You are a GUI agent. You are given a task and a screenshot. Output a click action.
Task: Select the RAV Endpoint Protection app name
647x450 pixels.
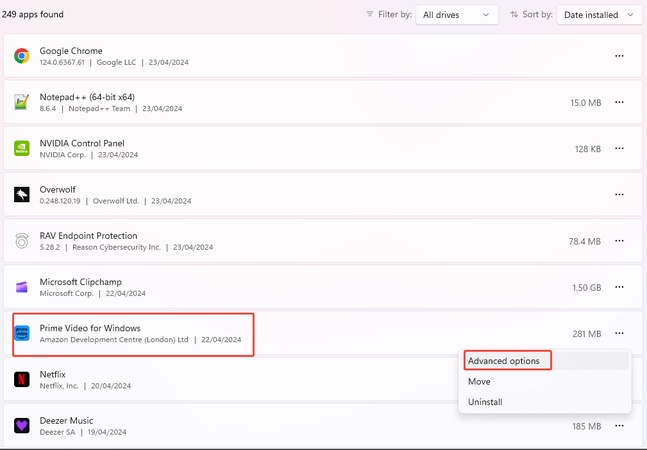(x=88, y=236)
